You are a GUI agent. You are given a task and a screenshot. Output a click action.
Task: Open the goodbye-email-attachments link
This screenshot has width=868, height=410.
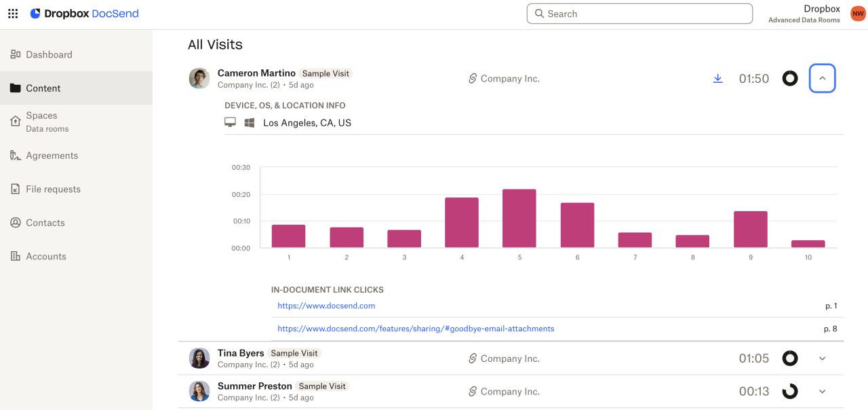click(416, 329)
